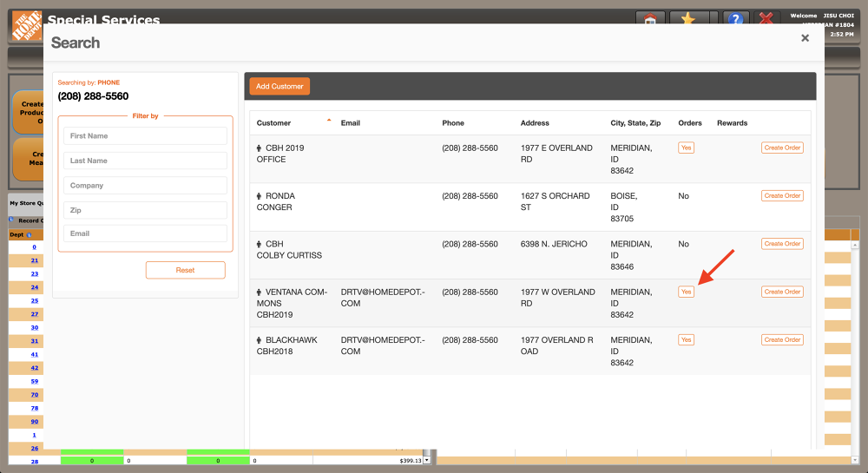Click the gold star favorites icon
Screen dimensions: 868x473
click(x=688, y=18)
